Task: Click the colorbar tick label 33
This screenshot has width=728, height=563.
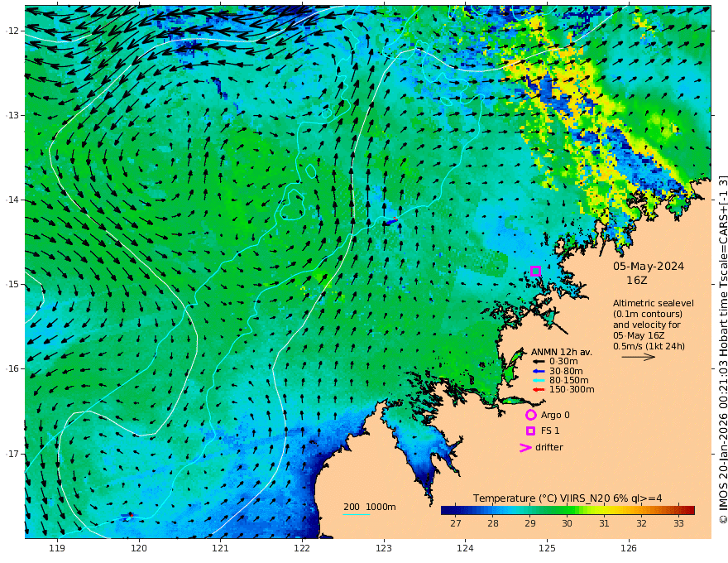Action: pyautogui.click(x=679, y=523)
